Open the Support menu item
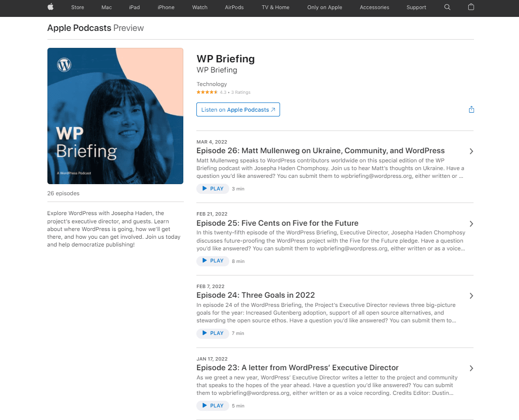Screen dimensions: 519x420 click(416, 7)
